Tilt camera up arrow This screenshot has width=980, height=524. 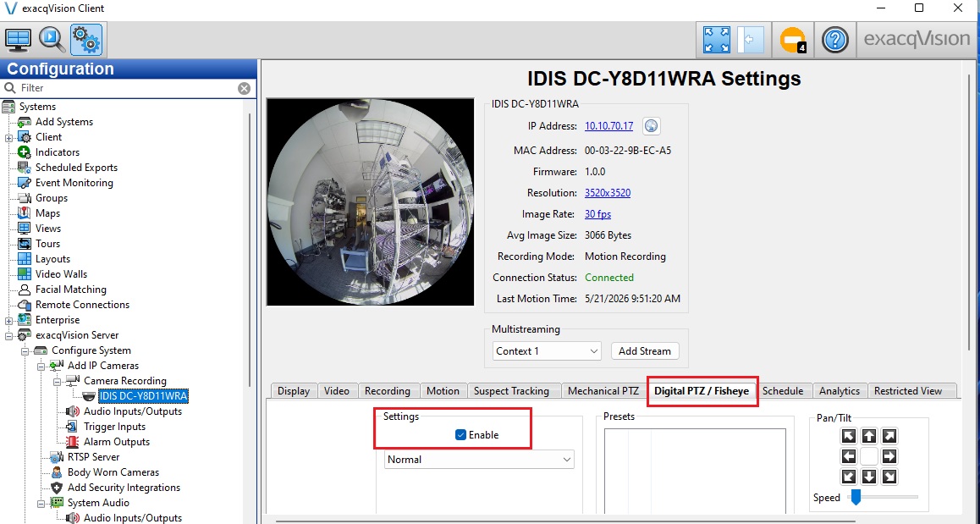click(869, 436)
